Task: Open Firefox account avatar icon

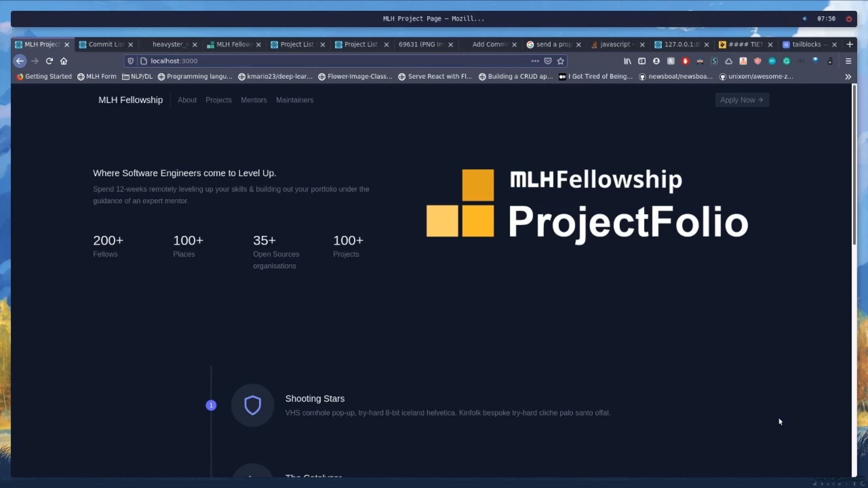Action: click(x=656, y=61)
